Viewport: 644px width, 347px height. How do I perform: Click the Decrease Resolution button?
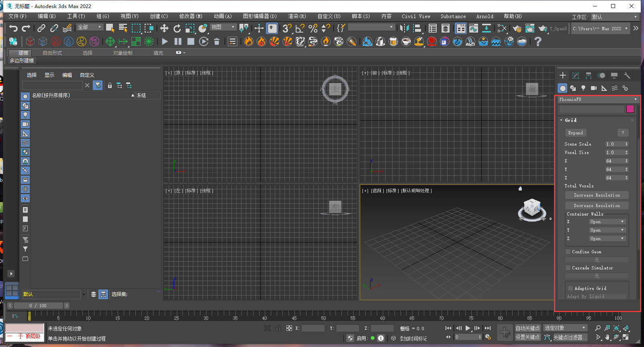[x=597, y=205]
